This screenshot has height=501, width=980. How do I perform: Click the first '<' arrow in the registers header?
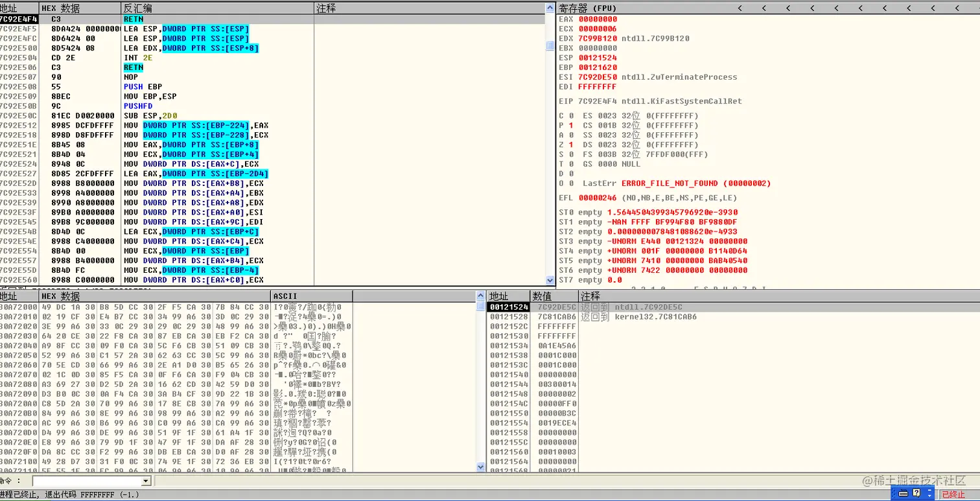click(x=740, y=8)
